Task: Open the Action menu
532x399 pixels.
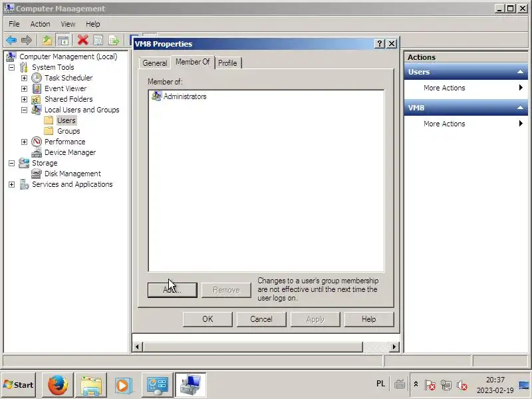Action: (40, 24)
